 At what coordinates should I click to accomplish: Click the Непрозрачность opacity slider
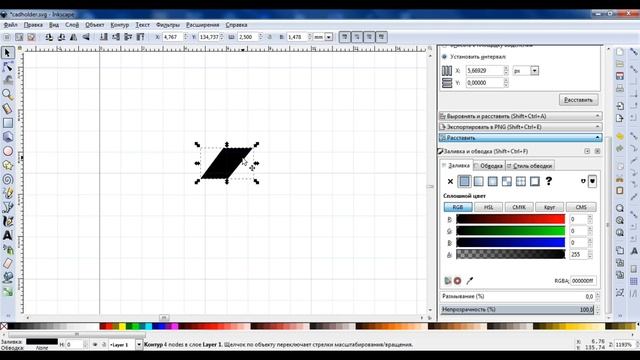tap(518, 309)
